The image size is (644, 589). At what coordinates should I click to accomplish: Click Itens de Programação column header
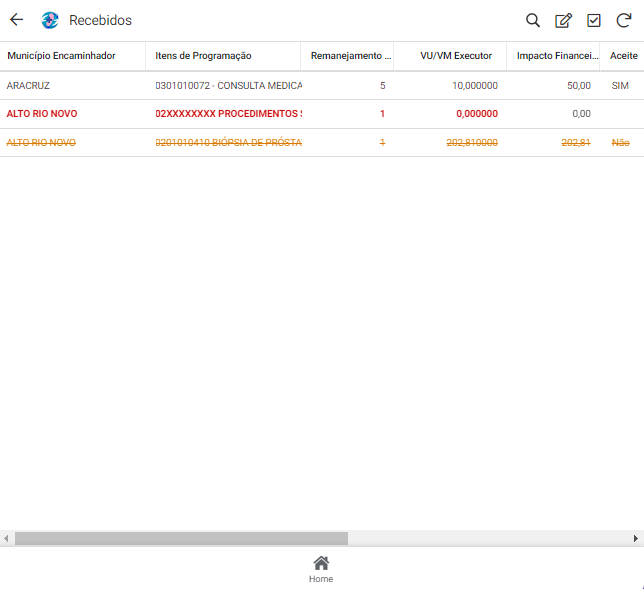coord(204,56)
